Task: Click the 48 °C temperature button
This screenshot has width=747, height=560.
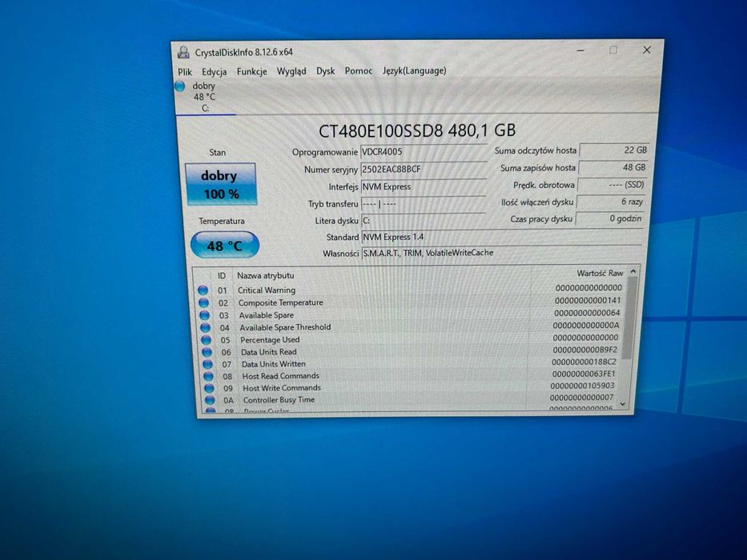Action: click(224, 245)
